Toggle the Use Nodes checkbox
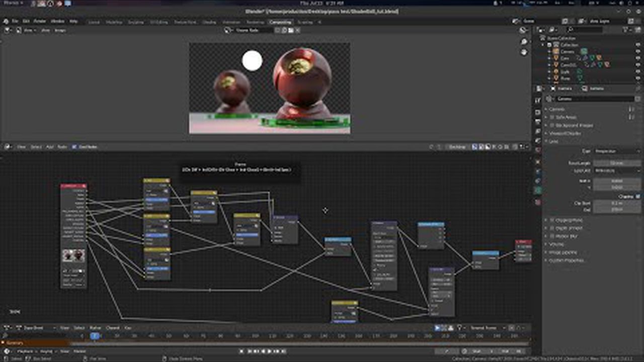 pyautogui.click(x=74, y=147)
